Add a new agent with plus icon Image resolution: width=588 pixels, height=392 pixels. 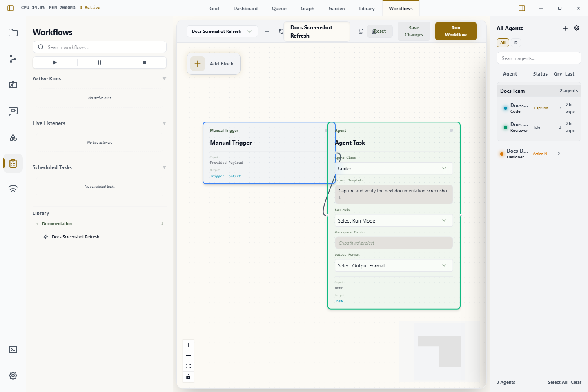click(565, 28)
